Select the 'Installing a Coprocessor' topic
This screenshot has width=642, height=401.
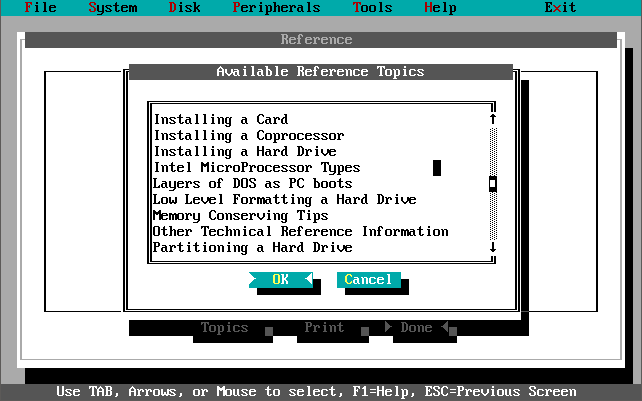(x=321, y=136)
